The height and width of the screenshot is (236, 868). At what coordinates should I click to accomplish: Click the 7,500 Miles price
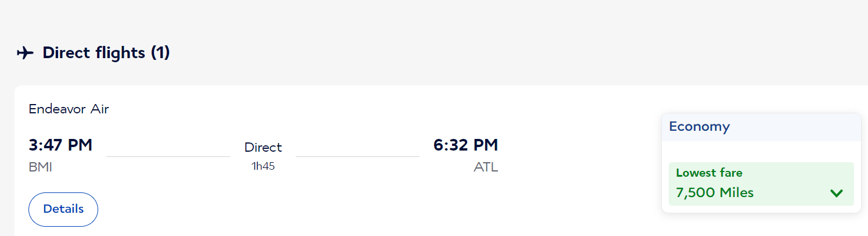715,192
